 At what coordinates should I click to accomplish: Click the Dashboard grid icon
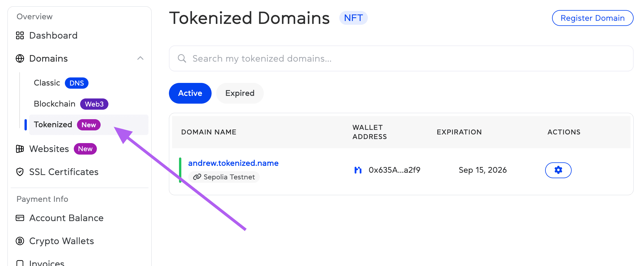(x=20, y=35)
